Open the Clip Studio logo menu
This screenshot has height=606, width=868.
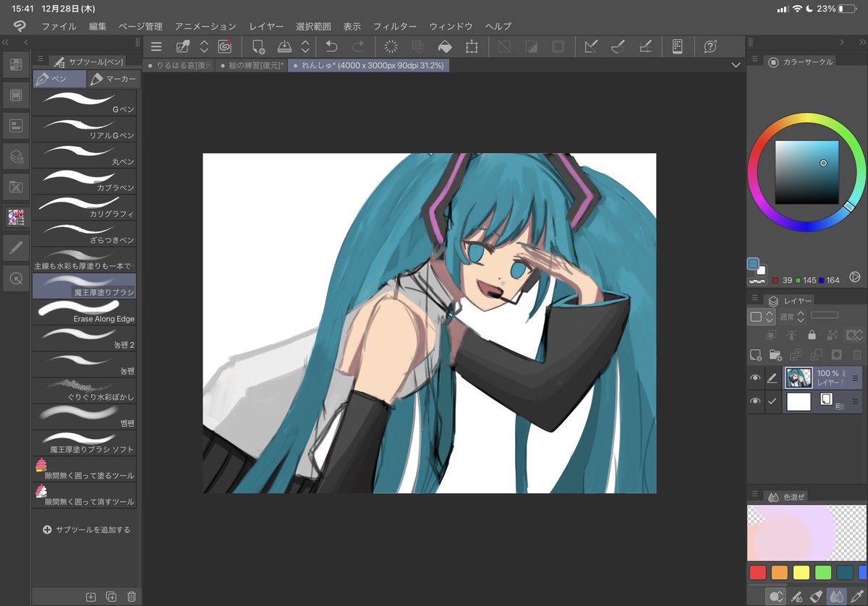tap(20, 25)
